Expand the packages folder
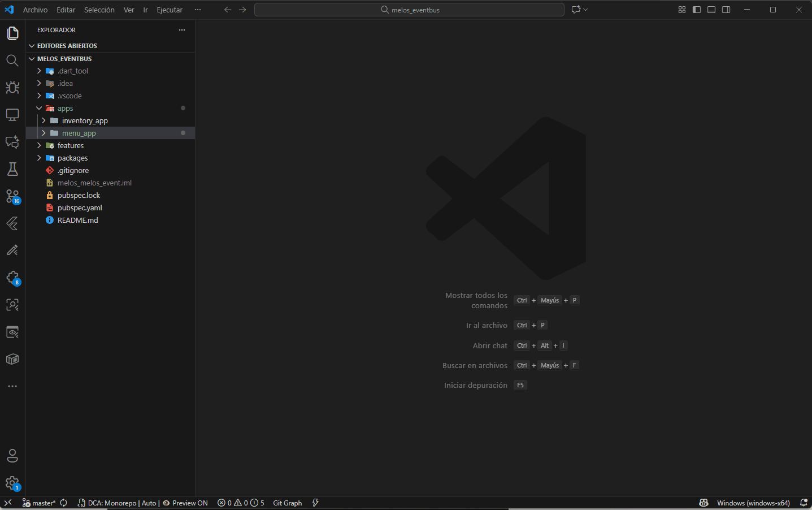The width and height of the screenshot is (812, 510). [110, 158]
